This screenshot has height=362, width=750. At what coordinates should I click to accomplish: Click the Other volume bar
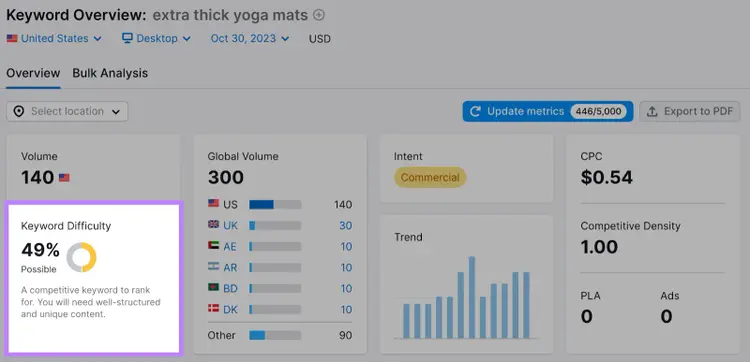(x=275, y=335)
